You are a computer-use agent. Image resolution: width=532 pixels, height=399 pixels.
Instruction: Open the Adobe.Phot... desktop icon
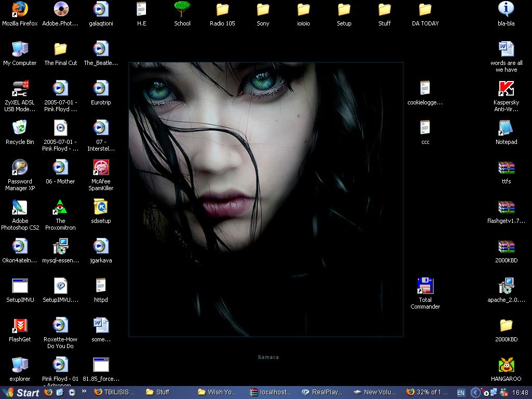[60, 9]
